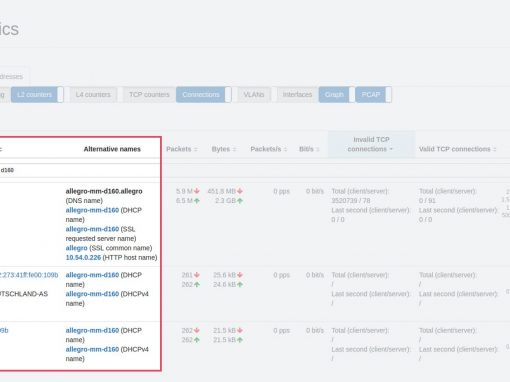The height and width of the screenshot is (382, 510).
Task: Sort by the Bytes column
Action: coord(224,149)
